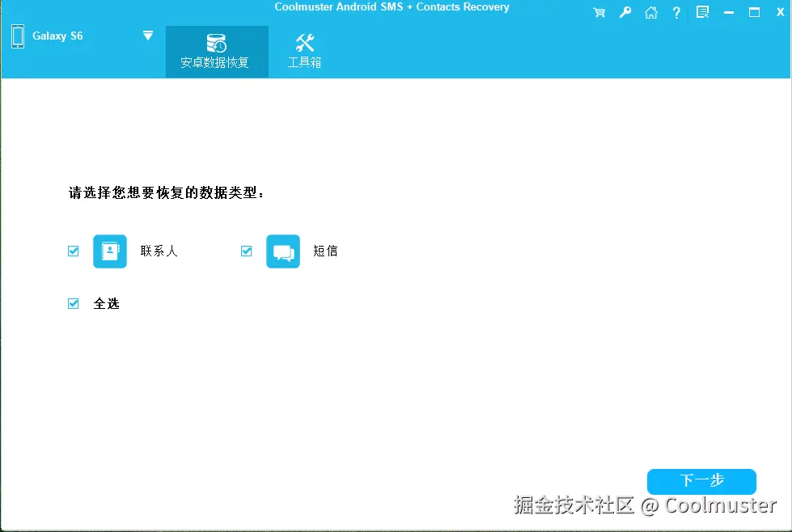Click the Galaxy S6 device name label
Viewport: 792px width, 532px height.
point(57,36)
